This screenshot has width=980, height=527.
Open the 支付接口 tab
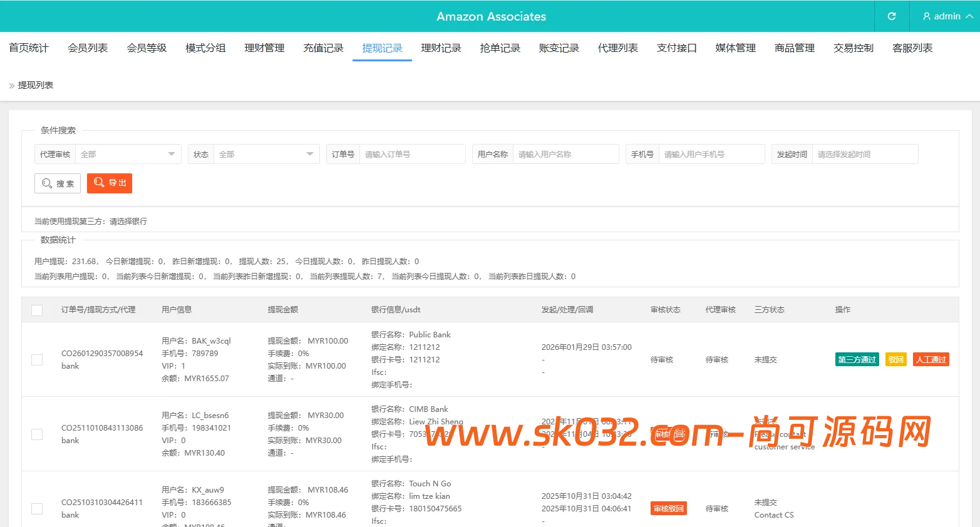point(676,48)
